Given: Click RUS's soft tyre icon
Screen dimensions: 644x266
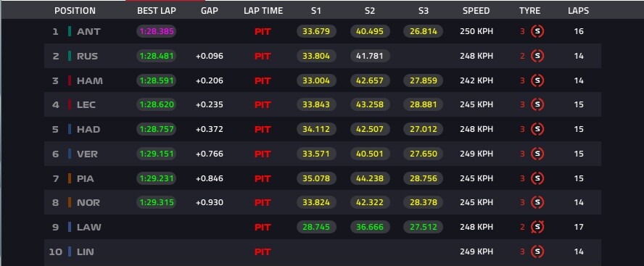Looking at the screenshot, I should click(537, 56).
